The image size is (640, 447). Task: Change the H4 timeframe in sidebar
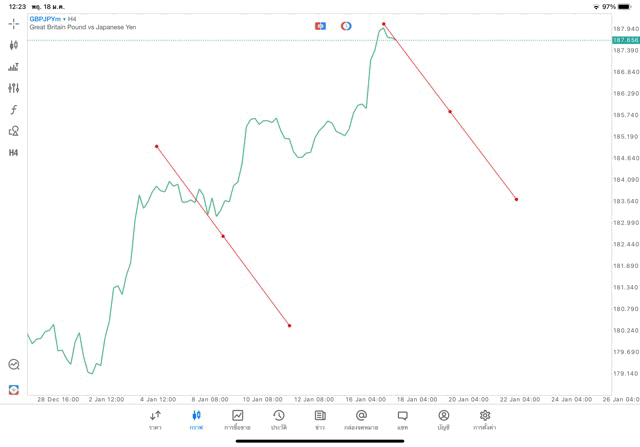click(14, 153)
